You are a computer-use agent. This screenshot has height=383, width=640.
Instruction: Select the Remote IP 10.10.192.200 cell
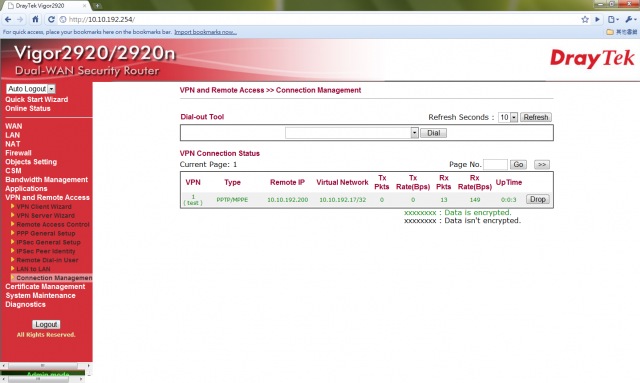point(287,200)
